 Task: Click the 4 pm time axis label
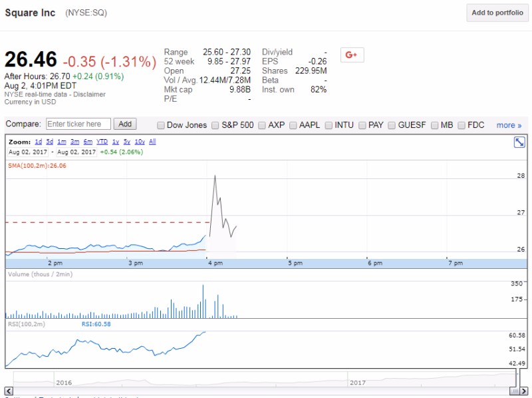215,263
